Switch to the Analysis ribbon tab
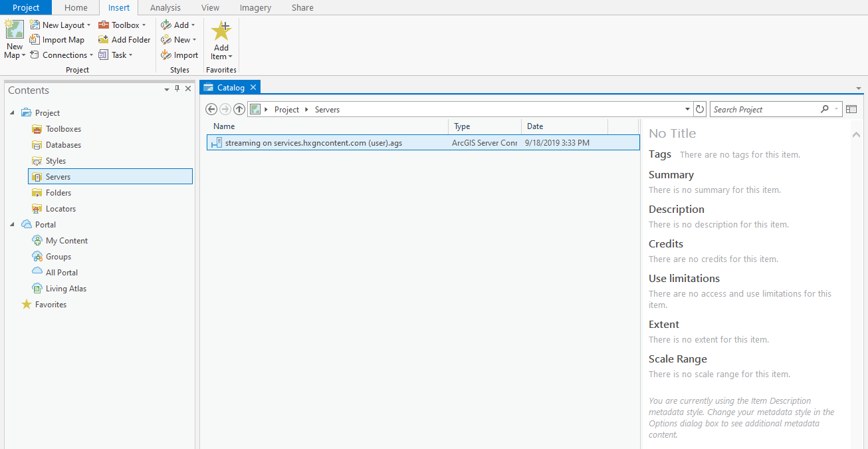The width and height of the screenshot is (868, 449). click(x=165, y=8)
